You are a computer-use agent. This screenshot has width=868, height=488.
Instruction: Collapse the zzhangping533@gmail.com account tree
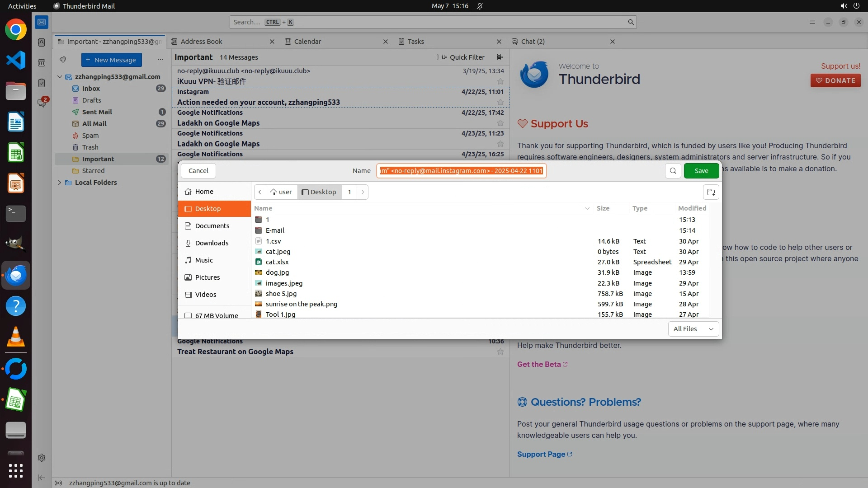60,77
